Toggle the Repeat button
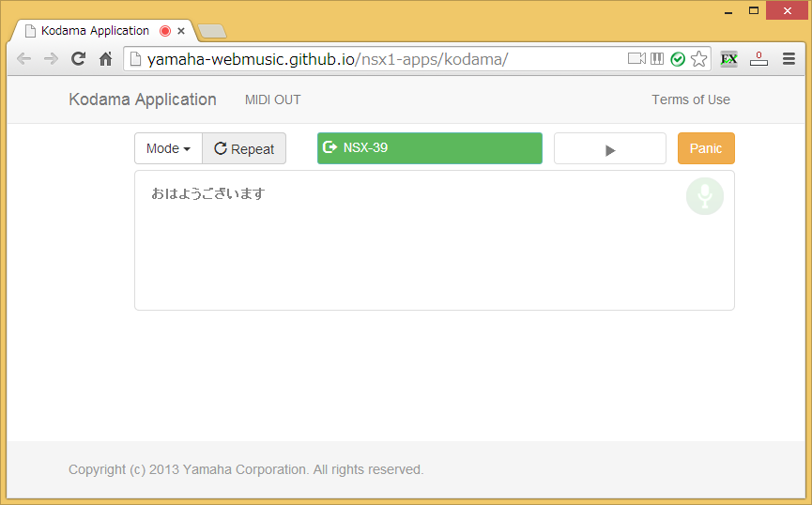 244,148
